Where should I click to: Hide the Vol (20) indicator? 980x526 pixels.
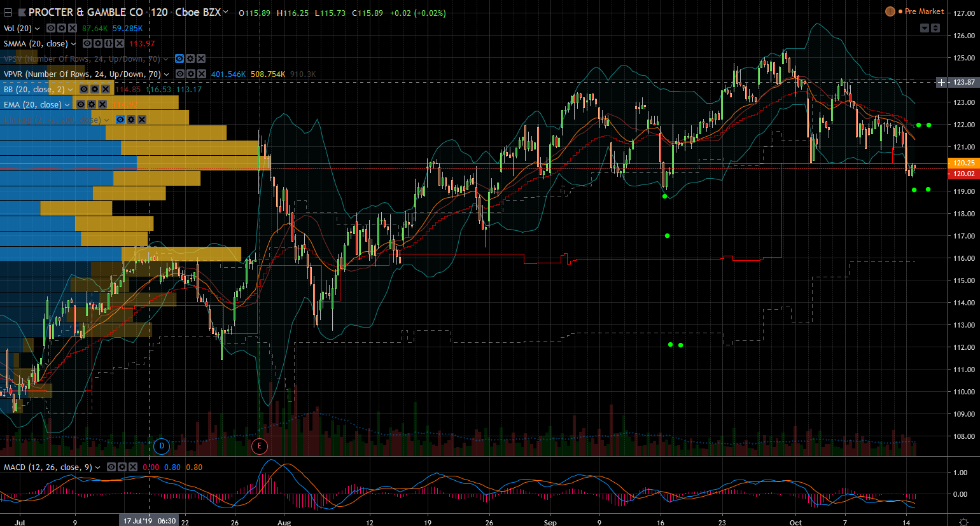51,28
